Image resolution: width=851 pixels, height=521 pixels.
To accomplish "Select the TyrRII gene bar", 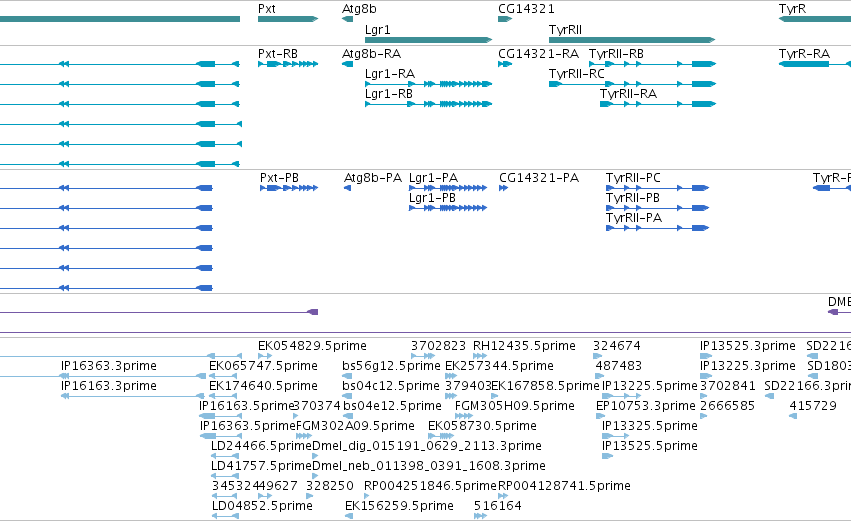I will (x=632, y=40).
